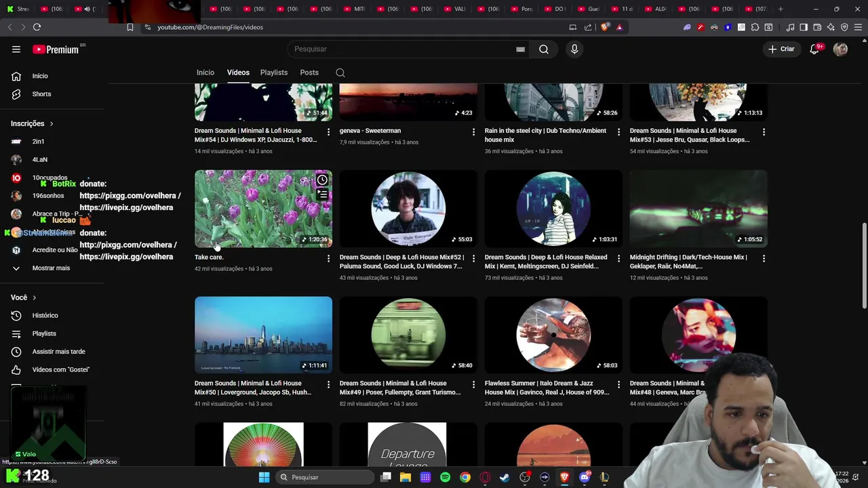
Task: Open options for Flawless Summer video
Action: click(618, 384)
